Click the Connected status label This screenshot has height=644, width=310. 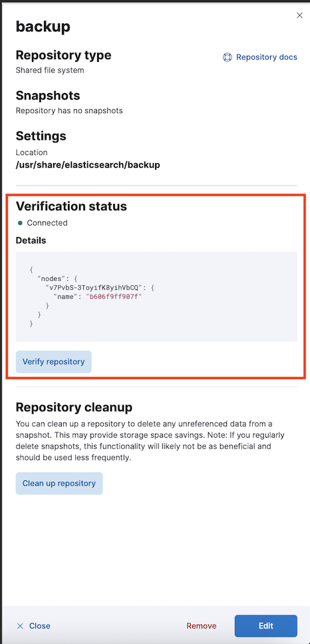(47, 223)
